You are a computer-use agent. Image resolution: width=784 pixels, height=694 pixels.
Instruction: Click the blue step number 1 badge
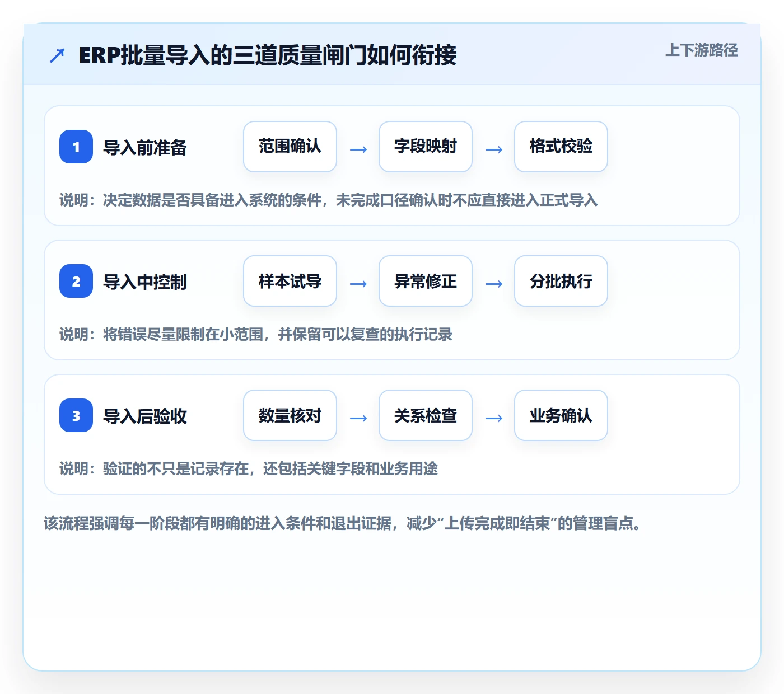point(76,147)
